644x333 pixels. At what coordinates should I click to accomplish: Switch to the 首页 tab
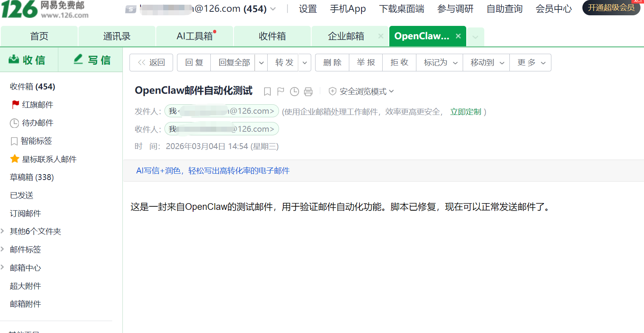tap(39, 36)
